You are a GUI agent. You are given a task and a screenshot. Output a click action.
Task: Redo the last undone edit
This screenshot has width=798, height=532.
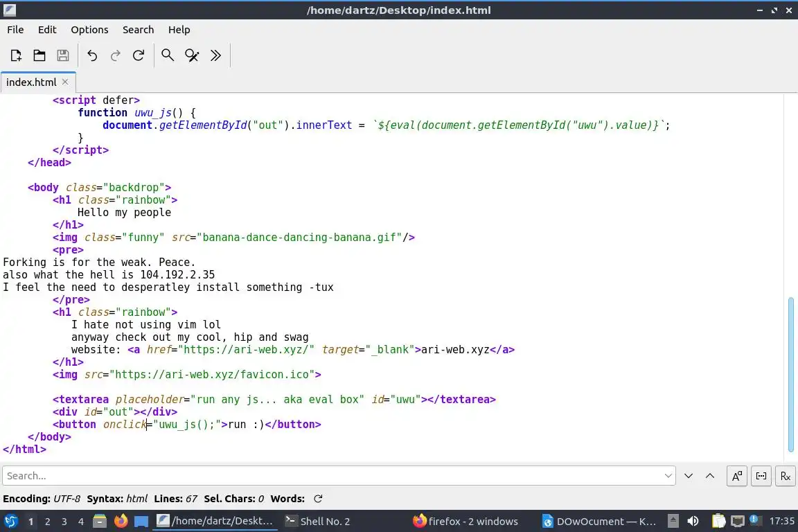116,55
